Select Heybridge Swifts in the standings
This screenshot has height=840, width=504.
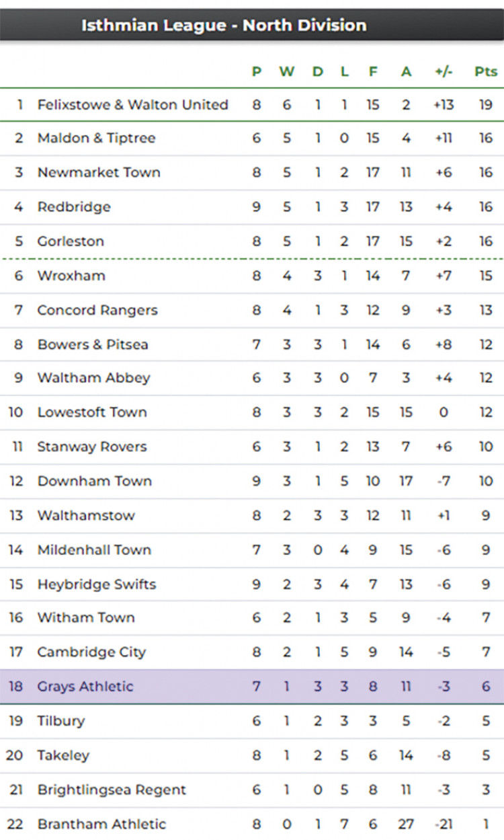[x=97, y=584]
